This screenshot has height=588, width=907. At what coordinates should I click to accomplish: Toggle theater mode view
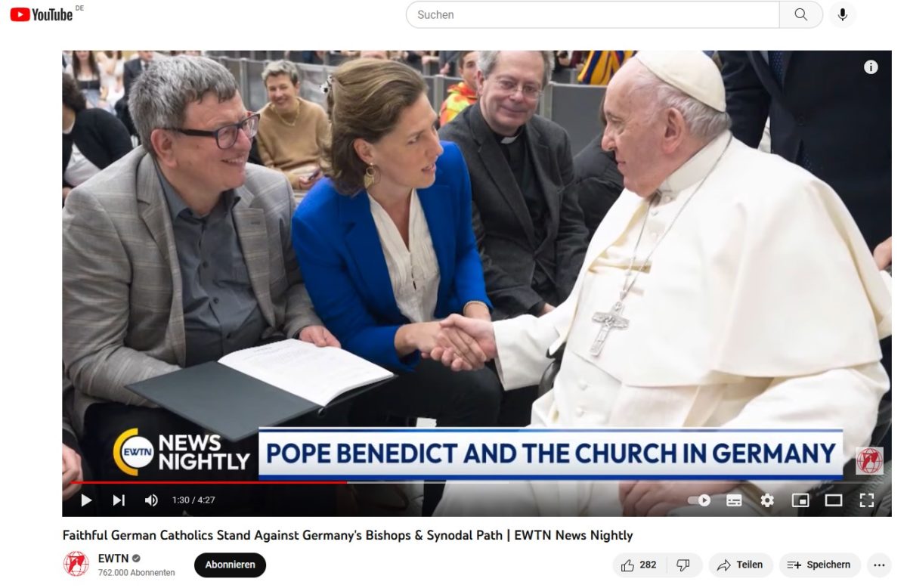tap(834, 500)
